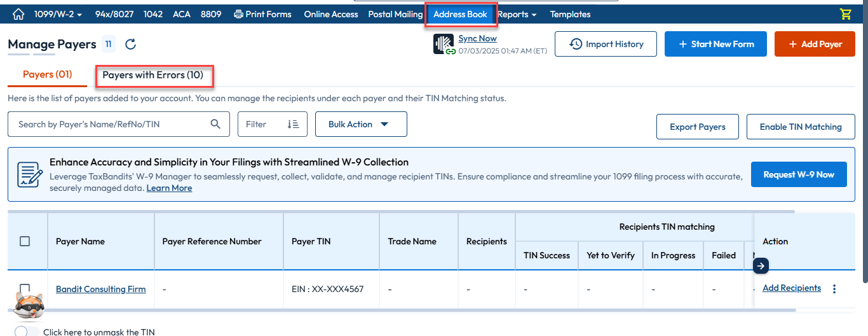This screenshot has height=336, width=868.
Task: Click the filter sort icon
Action: (293, 124)
